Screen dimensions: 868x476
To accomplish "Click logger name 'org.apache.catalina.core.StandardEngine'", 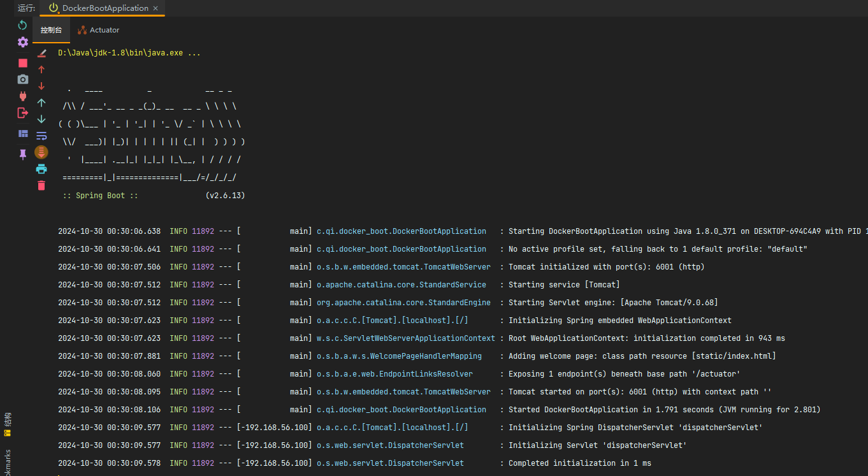I will (x=403, y=303).
